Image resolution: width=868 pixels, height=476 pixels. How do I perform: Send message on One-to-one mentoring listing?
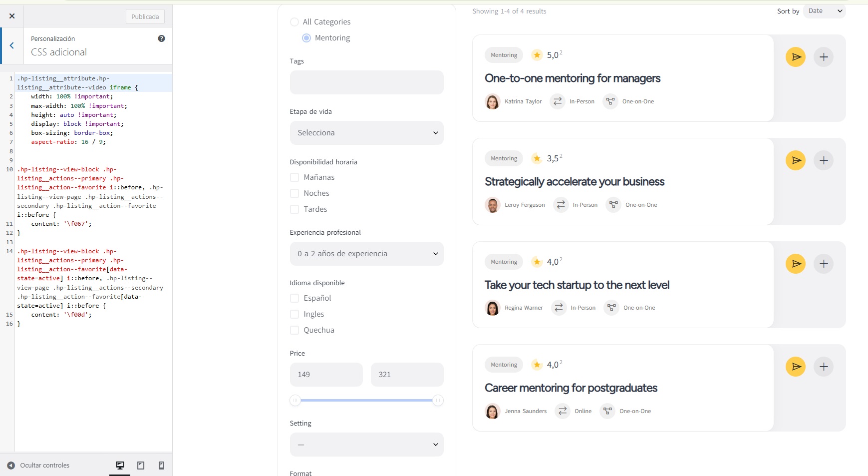click(795, 57)
